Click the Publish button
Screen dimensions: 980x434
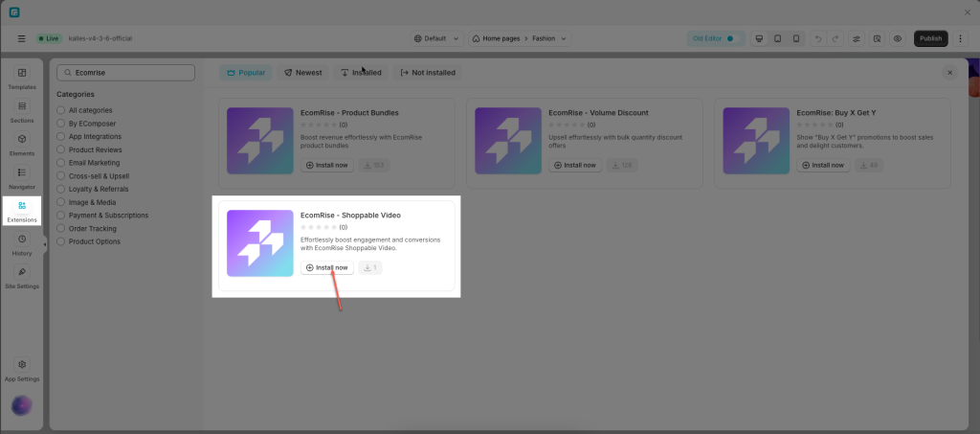click(x=930, y=38)
